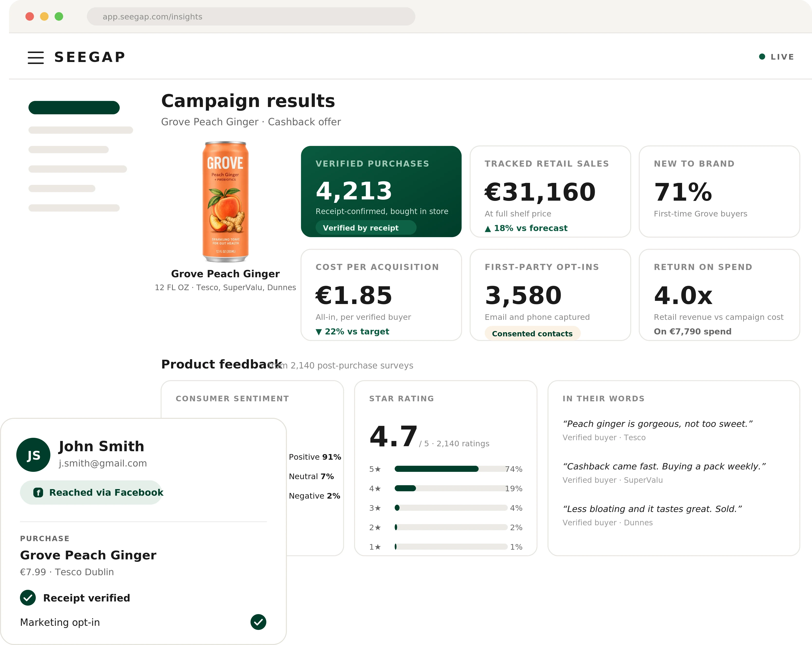This screenshot has height=645, width=812.
Task: Click the browser address bar app.seegap.com/insights
Action: point(251,17)
